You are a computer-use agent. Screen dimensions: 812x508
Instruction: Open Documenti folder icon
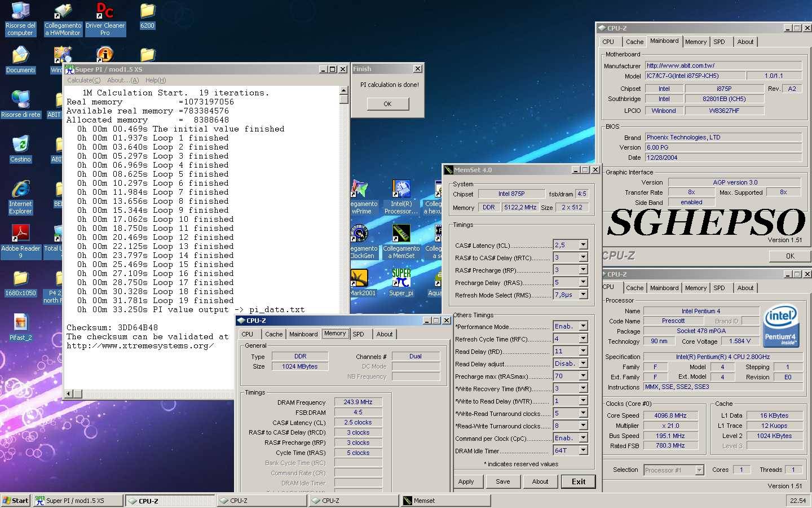tap(20, 60)
